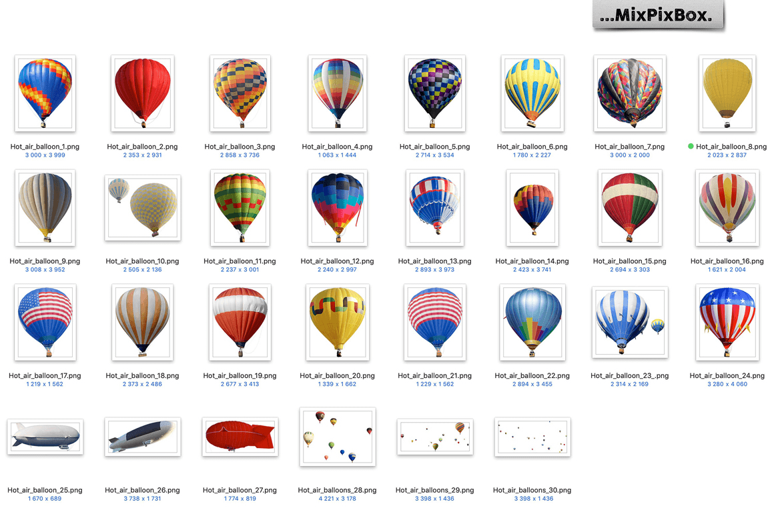Open the red airship Hot_air_balloon_27 thumbnail
774x532 pixels.
(x=240, y=437)
